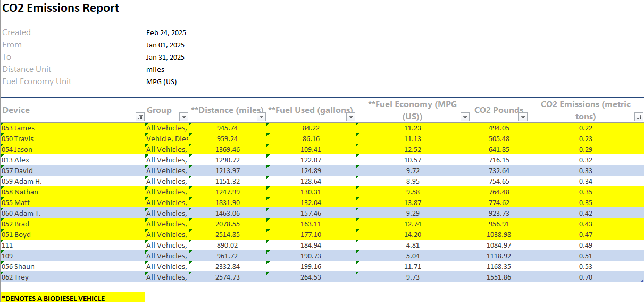The image size is (644, 302).
Task: Select the Distance Unit value 'miles'
Action: 155,70
